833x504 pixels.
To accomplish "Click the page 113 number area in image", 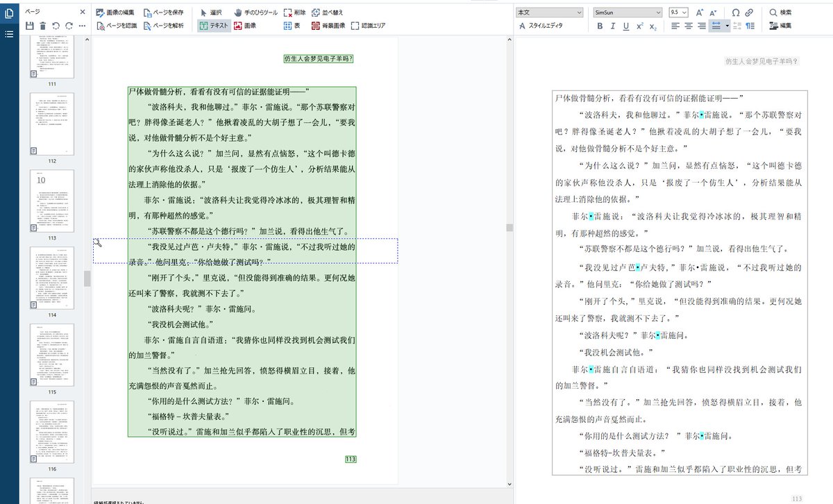I will [x=351, y=459].
